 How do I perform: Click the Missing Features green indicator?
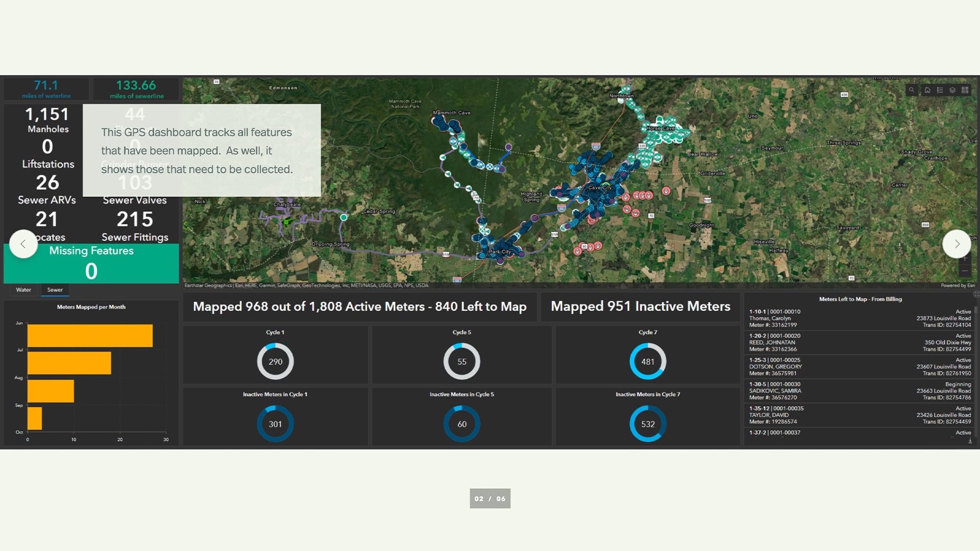click(x=91, y=263)
